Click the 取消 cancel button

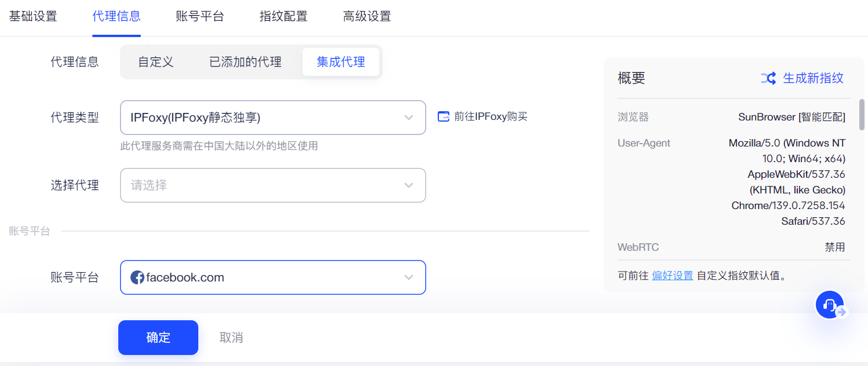231,338
